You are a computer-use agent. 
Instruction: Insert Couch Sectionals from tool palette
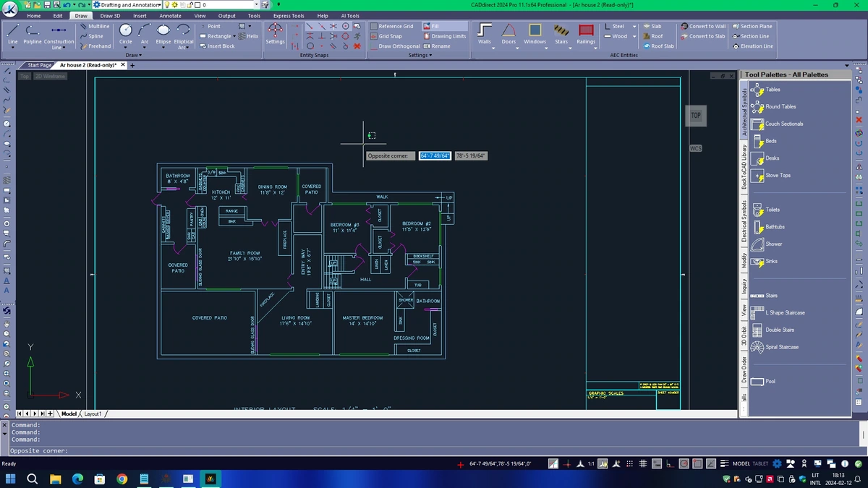pos(777,124)
